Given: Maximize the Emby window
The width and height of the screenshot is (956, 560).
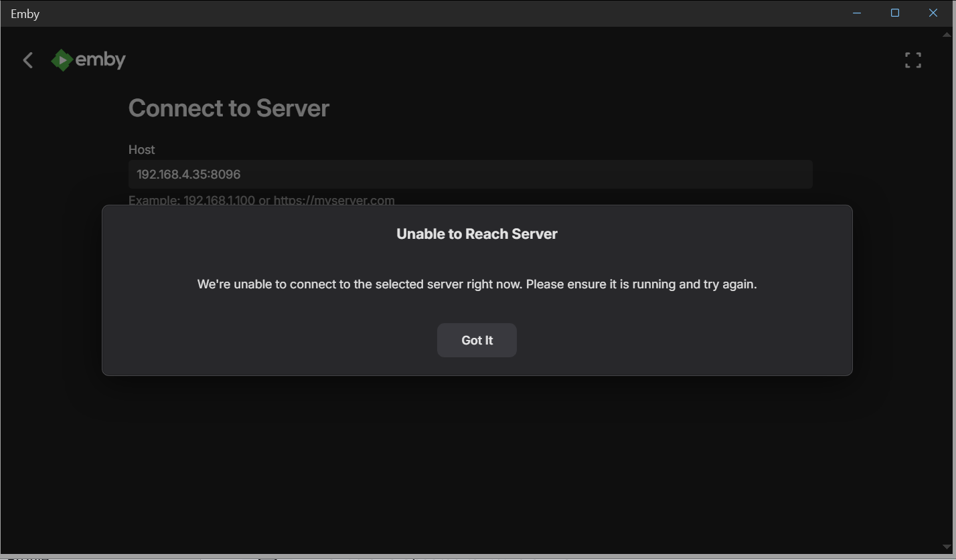Looking at the screenshot, I should [x=895, y=13].
